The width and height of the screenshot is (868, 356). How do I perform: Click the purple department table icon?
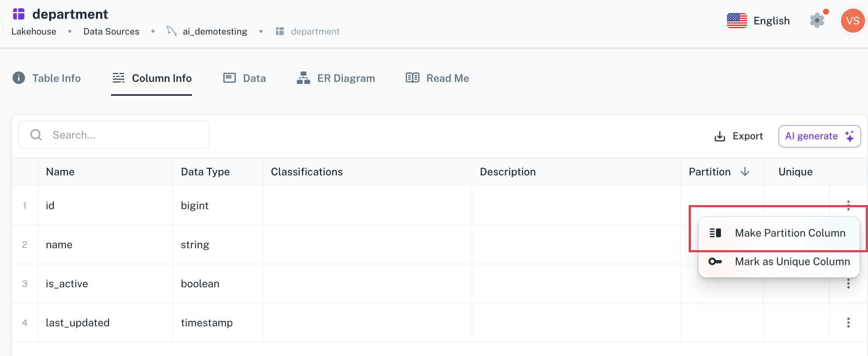click(x=19, y=14)
